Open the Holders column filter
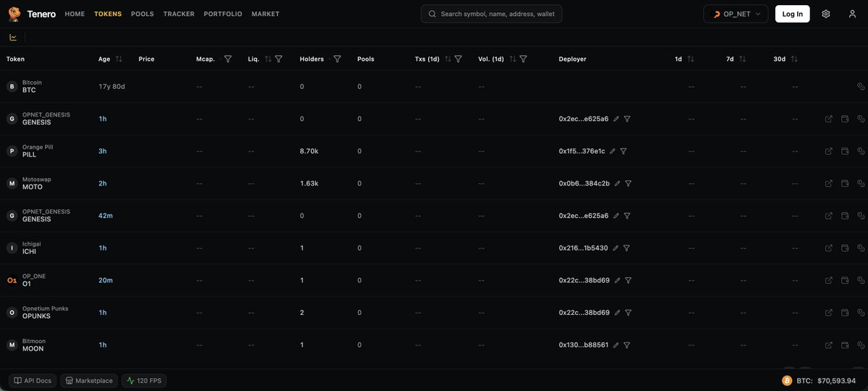The height and width of the screenshot is (391, 868). click(x=337, y=59)
